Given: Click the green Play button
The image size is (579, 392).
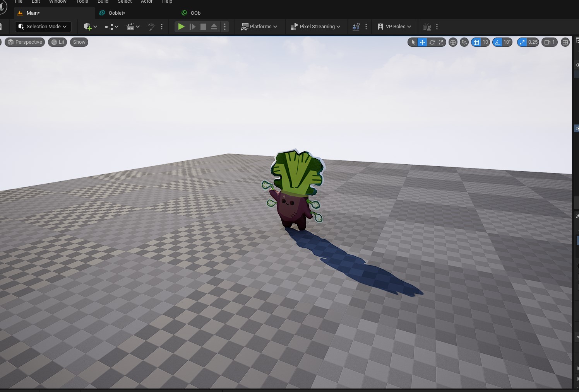Looking at the screenshot, I should 181,27.
